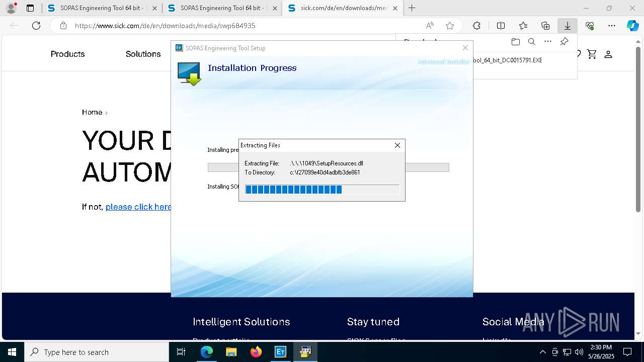The image size is (644, 362).
Task: Open the Solutions menu on sick.com
Action: pyautogui.click(x=143, y=54)
